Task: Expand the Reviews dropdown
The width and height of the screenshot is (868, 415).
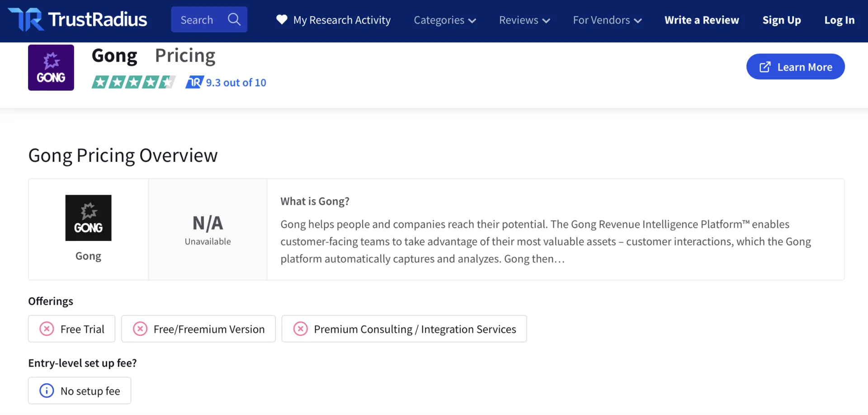Action: 524,20
